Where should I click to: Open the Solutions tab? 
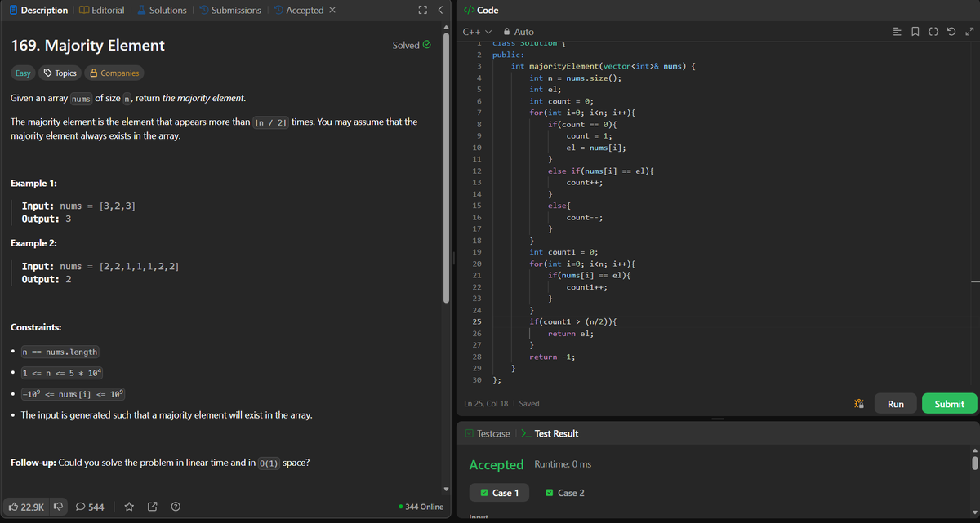click(162, 10)
